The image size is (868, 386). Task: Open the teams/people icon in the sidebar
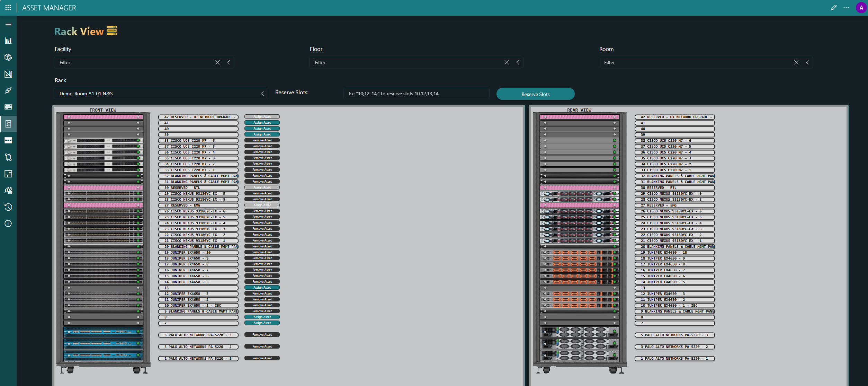point(8,190)
